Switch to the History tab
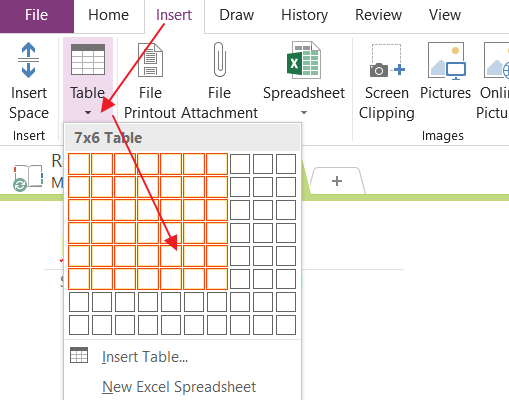The image size is (509, 400). [x=304, y=15]
